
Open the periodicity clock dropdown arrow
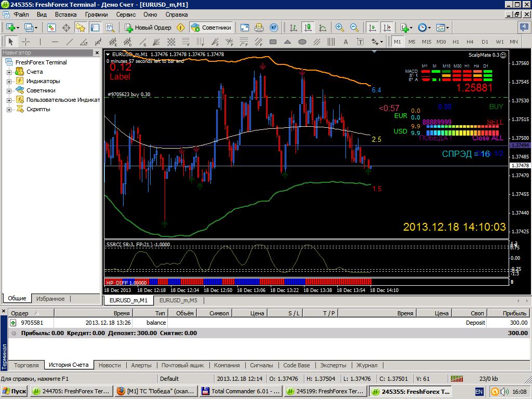pos(429,28)
